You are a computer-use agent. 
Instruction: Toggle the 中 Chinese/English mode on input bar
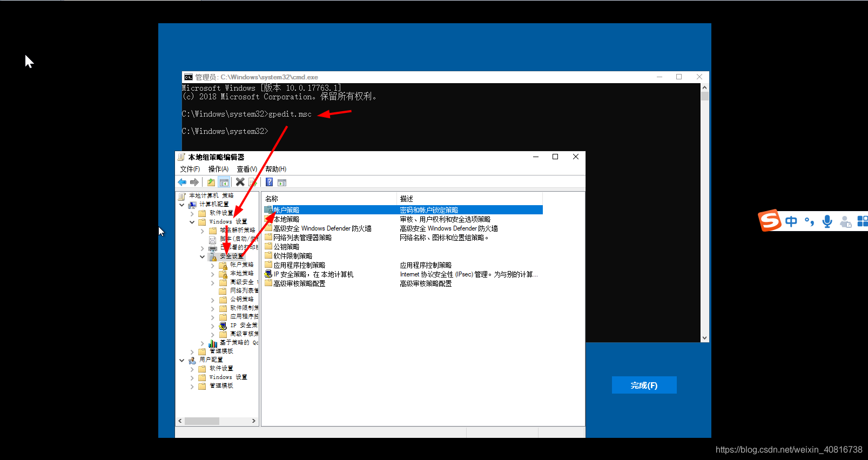point(791,221)
